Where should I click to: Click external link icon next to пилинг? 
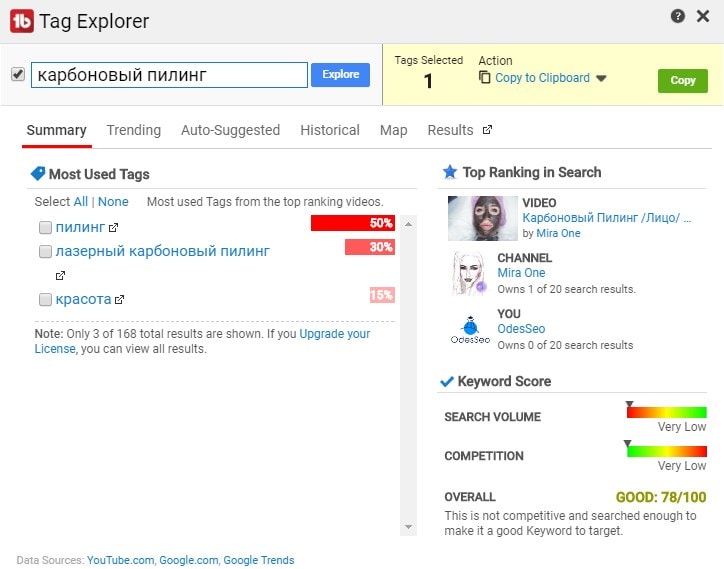[x=113, y=227]
